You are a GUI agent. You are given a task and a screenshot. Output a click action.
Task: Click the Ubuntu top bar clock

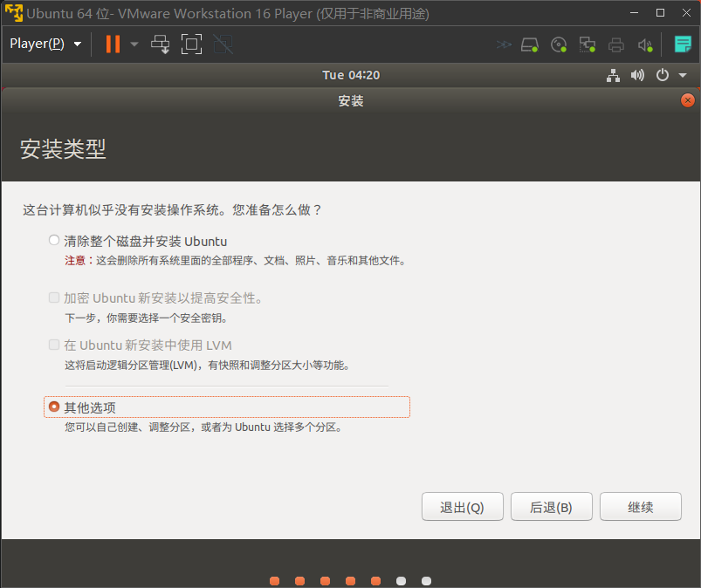coord(351,75)
